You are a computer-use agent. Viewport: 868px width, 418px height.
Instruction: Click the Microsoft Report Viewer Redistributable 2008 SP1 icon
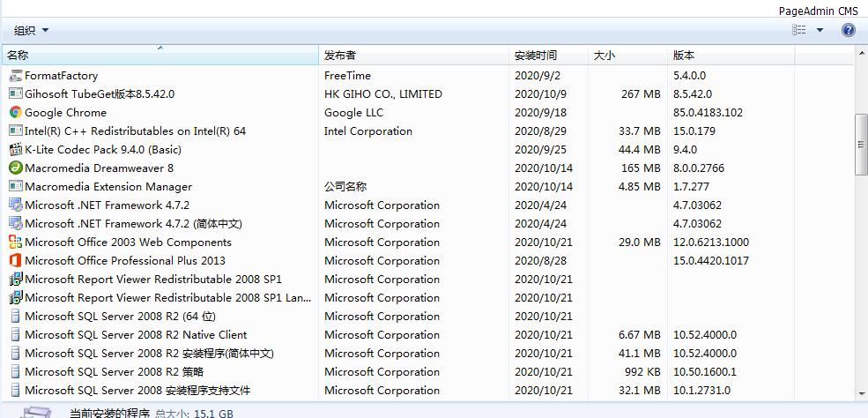[16, 279]
